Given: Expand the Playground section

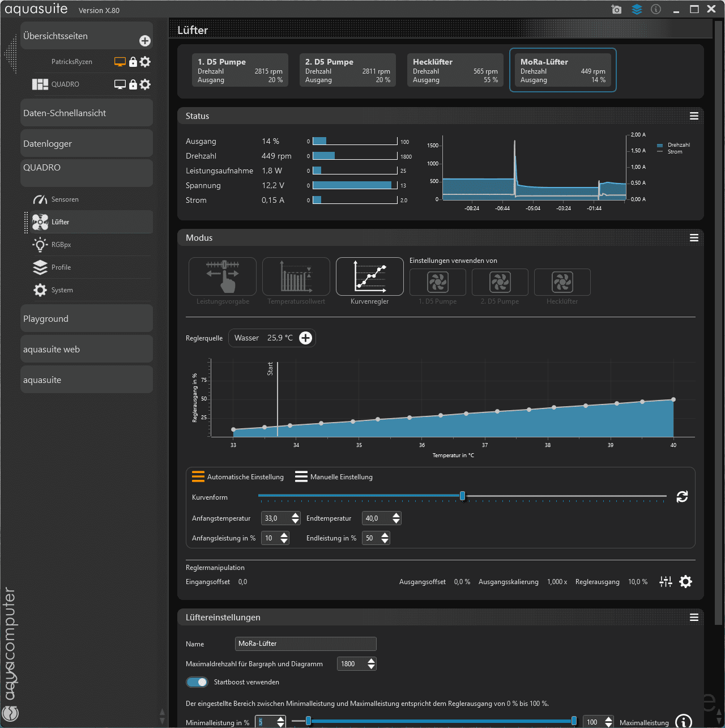Looking at the screenshot, I should (x=87, y=318).
